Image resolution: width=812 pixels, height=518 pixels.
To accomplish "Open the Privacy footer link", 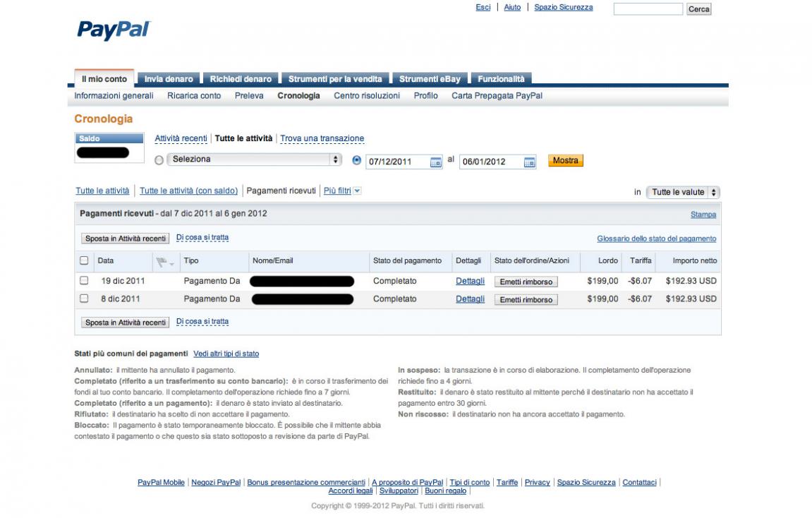I will point(537,482).
